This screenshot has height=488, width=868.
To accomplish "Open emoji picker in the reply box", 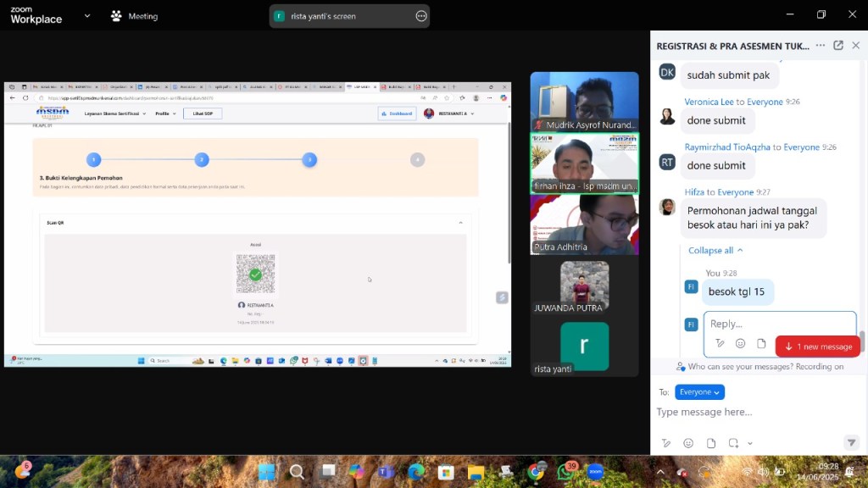I will (x=740, y=343).
